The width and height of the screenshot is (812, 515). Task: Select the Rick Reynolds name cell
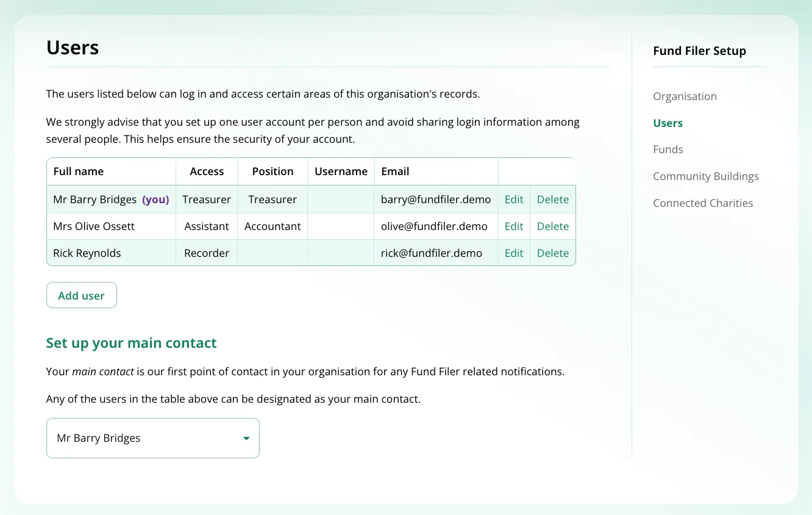111,253
